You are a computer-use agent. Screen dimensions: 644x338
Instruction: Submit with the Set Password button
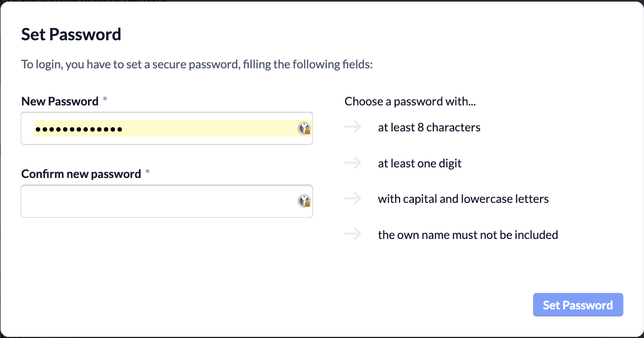pyautogui.click(x=578, y=305)
